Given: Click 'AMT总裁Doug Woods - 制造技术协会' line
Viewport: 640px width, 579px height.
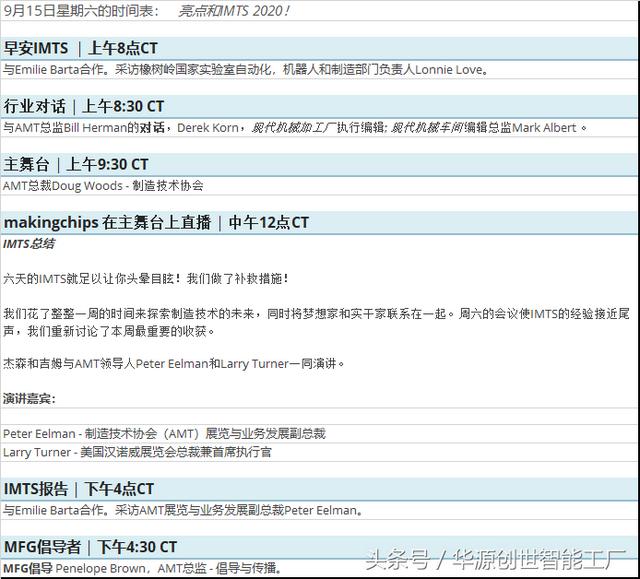Looking at the screenshot, I should coord(103,186).
